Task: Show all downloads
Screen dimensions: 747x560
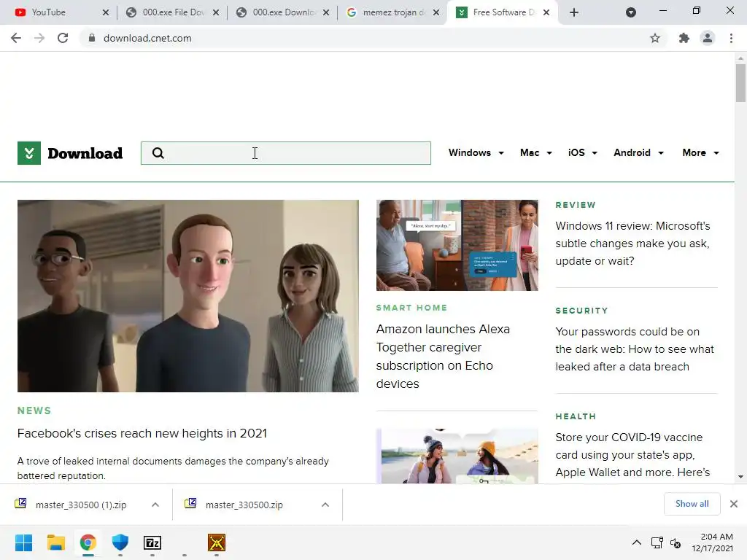Action: [x=692, y=504]
